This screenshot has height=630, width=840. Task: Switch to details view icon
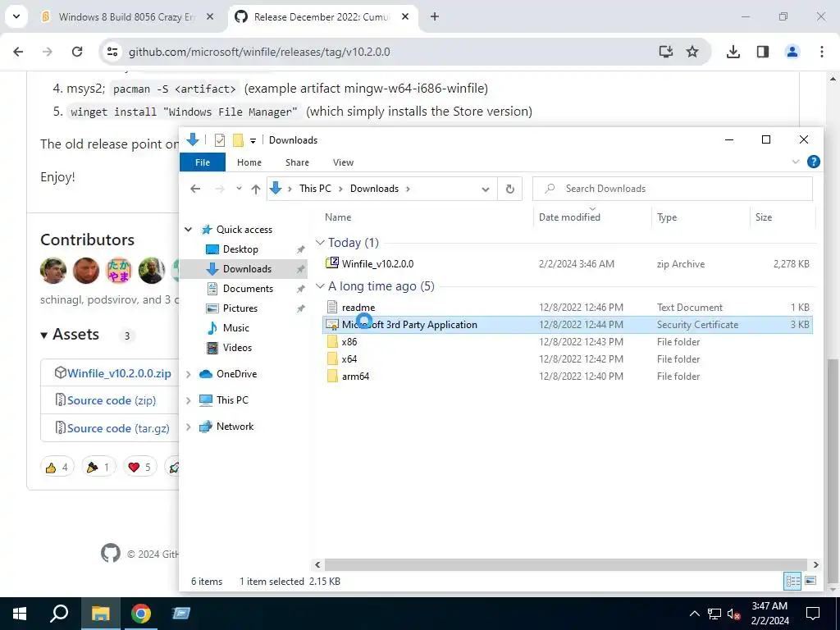coord(793,581)
